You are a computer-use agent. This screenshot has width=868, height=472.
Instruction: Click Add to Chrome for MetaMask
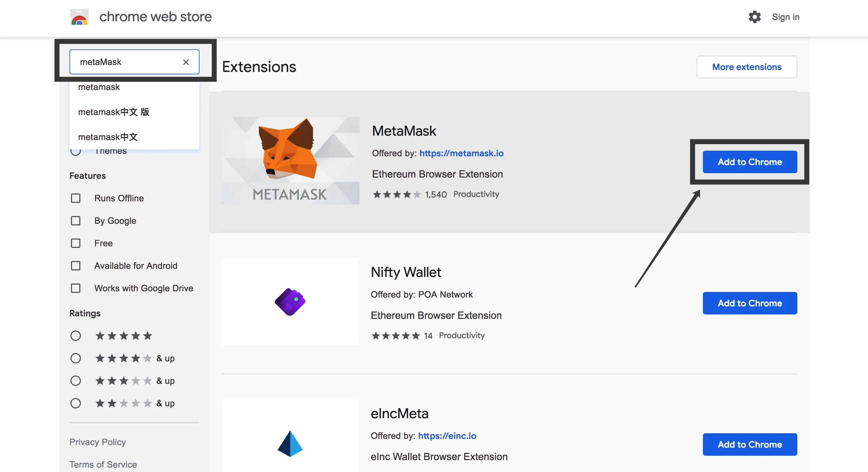[x=749, y=162]
